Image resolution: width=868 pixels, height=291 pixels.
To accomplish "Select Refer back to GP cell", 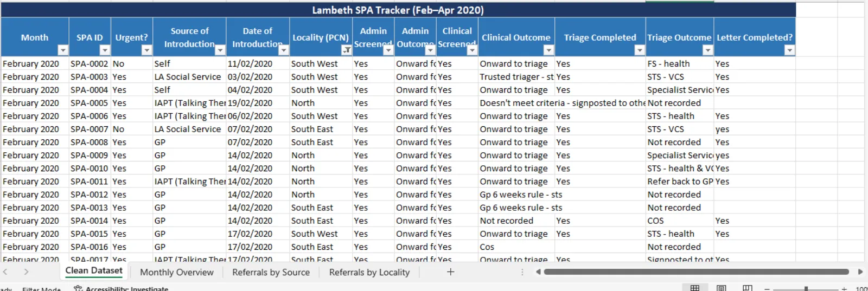I will click(680, 182).
